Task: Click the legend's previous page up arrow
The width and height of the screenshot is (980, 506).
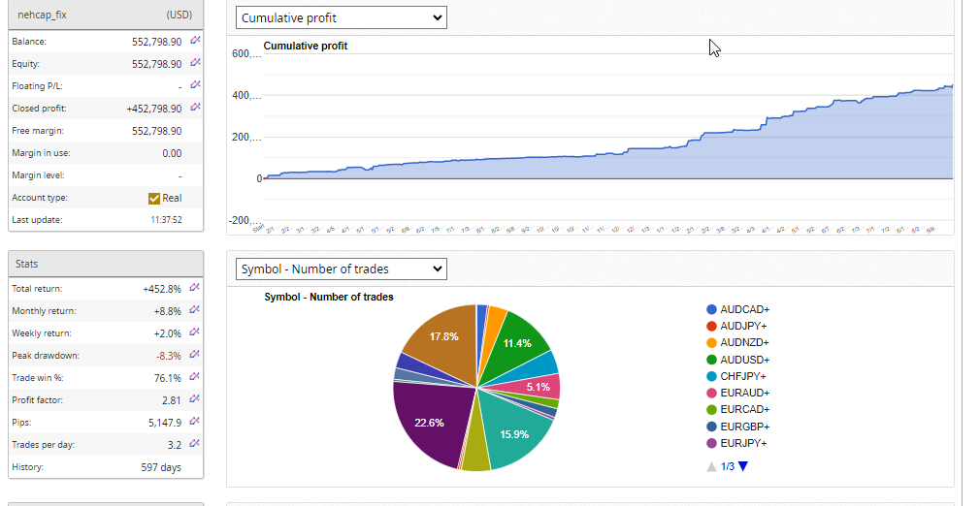Action: click(x=711, y=466)
